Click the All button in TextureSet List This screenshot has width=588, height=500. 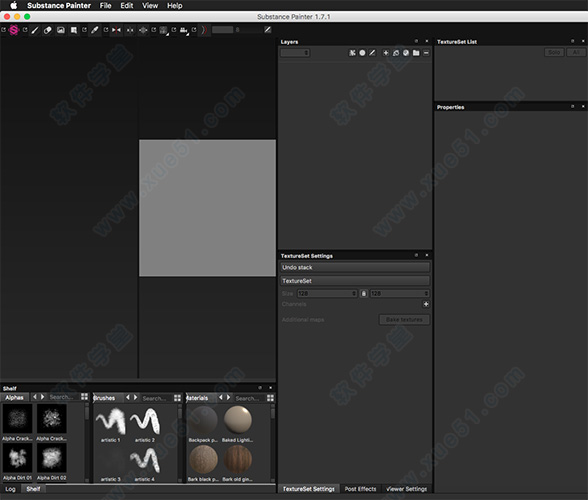click(576, 53)
